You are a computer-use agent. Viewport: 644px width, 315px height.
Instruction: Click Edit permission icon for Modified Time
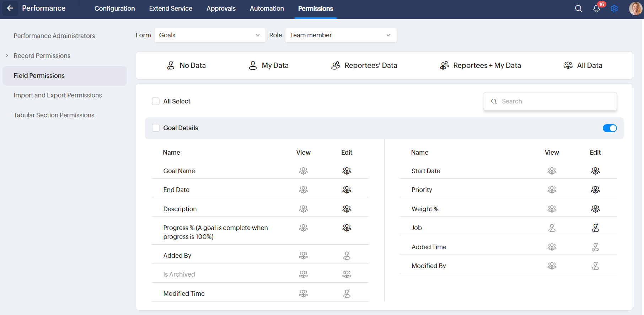(x=347, y=294)
